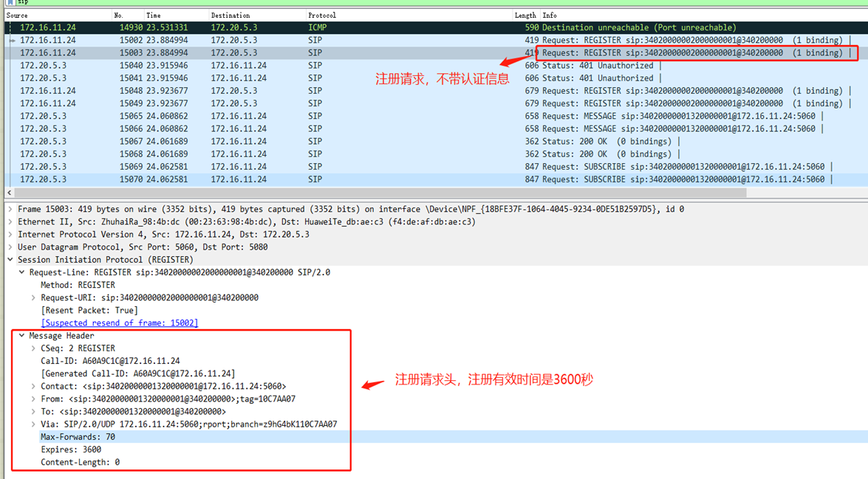Viewport: 868px width, 479px height.
Task: Open suspected resend of frame 15002 link
Action: coord(120,323)
